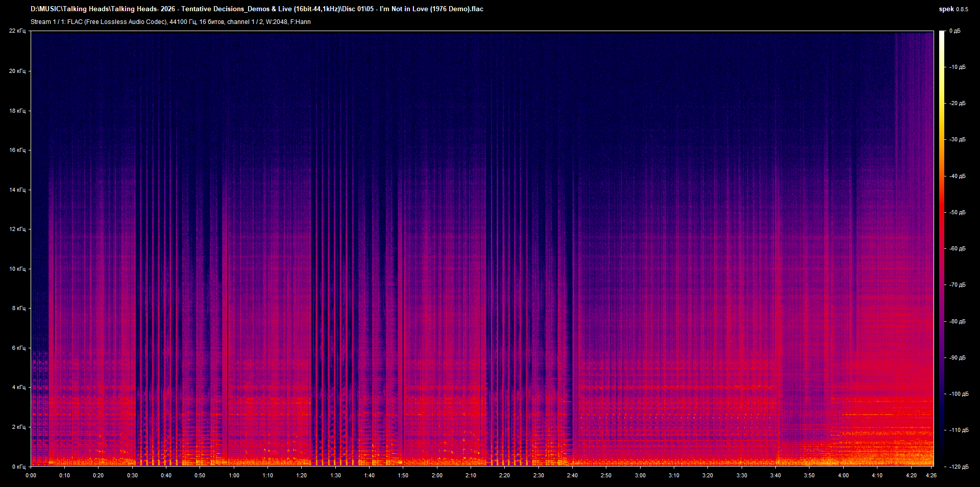Click the W:2048 window size text
Viewport: 980px width, 487px height.
[x=276, y=22]
